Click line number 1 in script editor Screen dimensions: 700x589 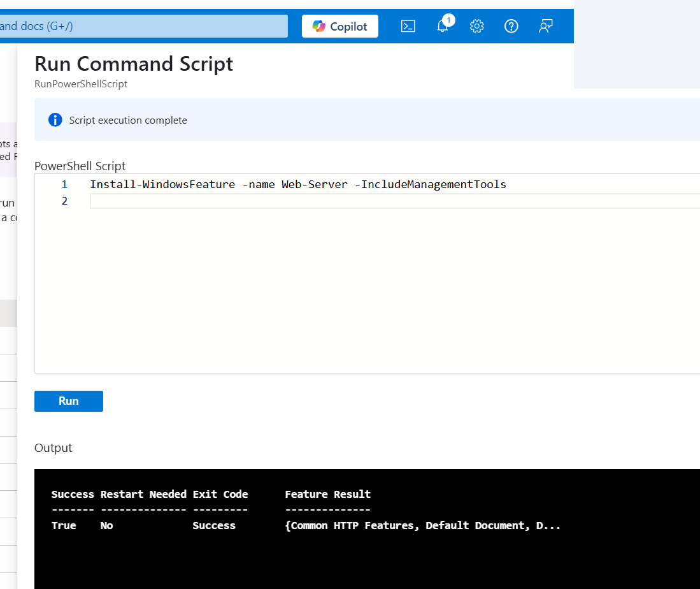click(x=64, y=184)
